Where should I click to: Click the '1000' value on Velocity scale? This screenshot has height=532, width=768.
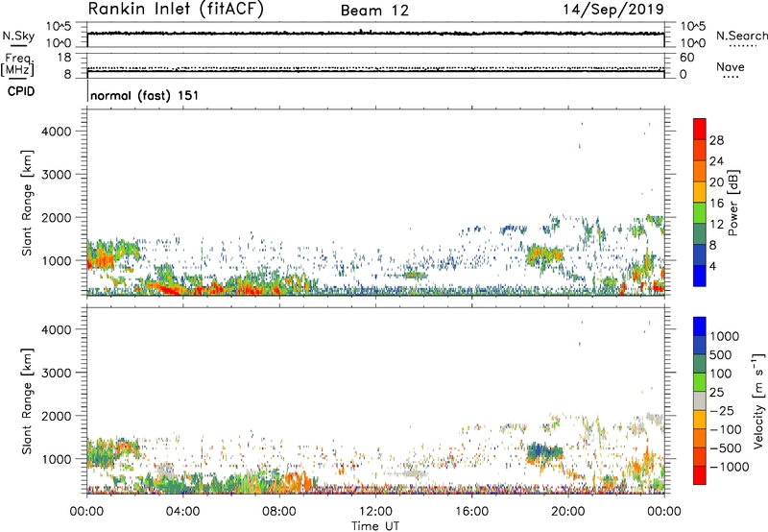click(725, 336)
